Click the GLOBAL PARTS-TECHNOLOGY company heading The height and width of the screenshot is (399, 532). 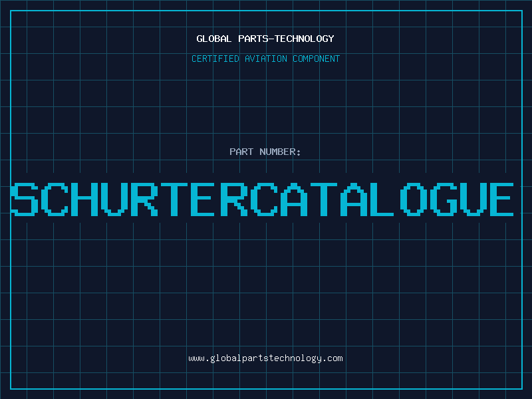pos(265,39)
